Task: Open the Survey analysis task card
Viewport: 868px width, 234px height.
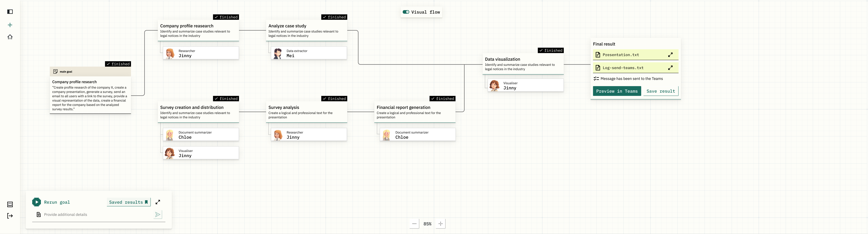Action: [x=307, y=112]
